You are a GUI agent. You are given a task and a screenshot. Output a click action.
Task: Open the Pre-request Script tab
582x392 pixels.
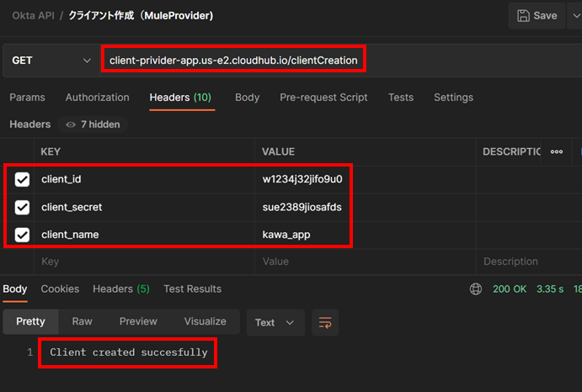pyautogui.click(x=323, y=98)
